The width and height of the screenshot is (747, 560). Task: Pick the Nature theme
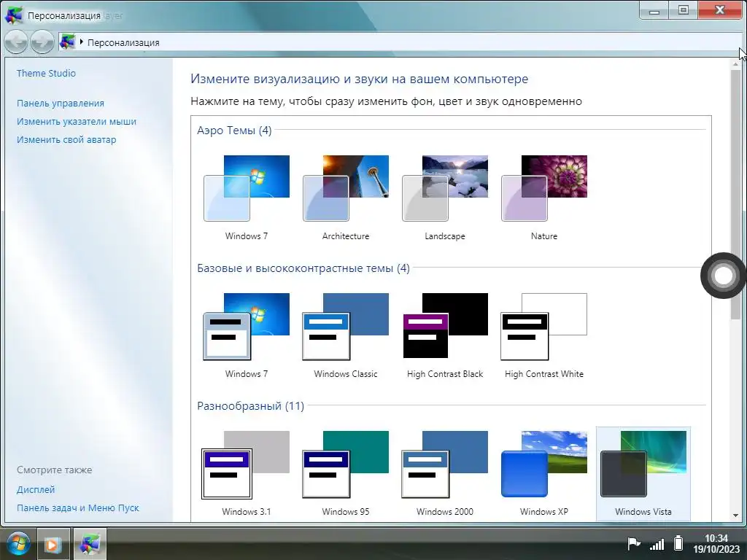tap(544, 197)
